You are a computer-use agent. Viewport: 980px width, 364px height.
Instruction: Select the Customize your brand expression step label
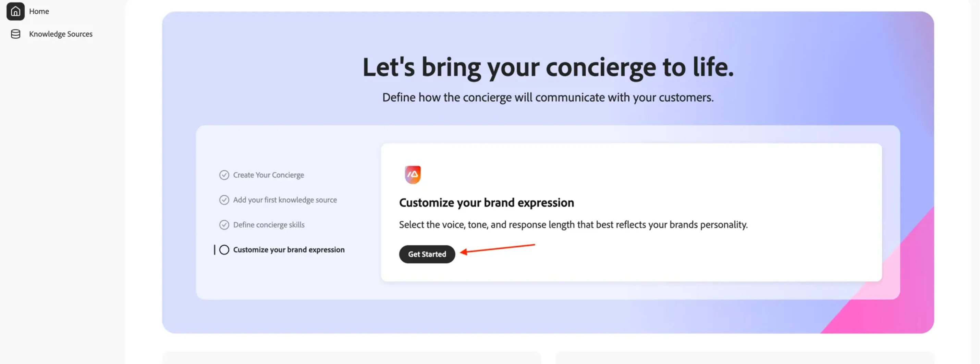pyautogui.click(x=289, y=250)
